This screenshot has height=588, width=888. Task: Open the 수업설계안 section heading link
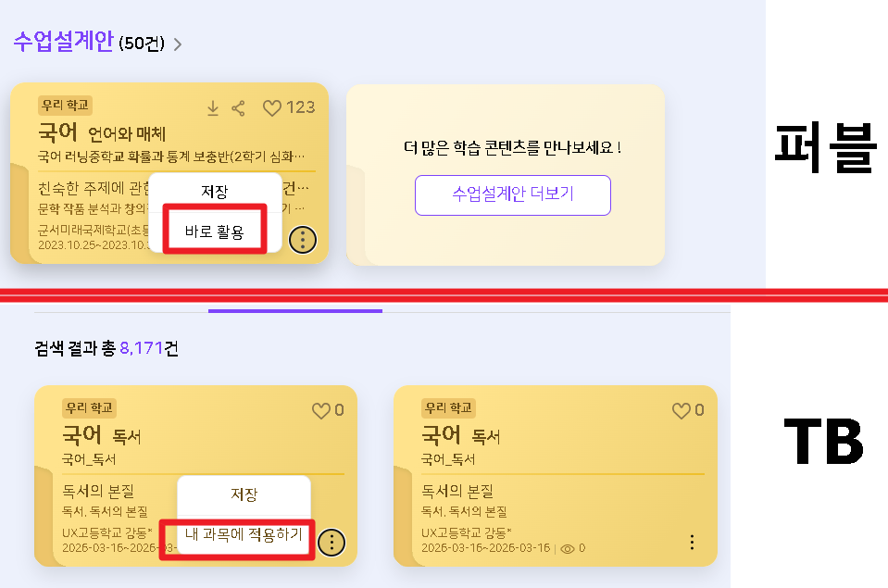(63, 42)
